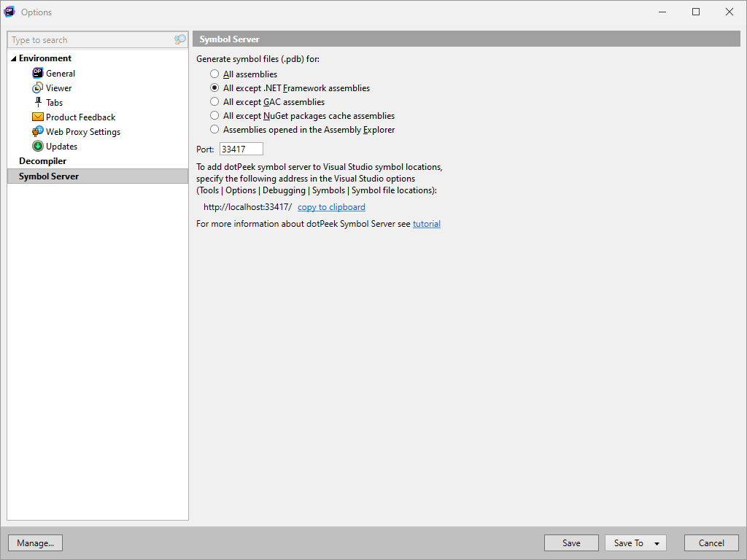Click the search magnifier icon
Screen dimensions: 747x560
179,39
